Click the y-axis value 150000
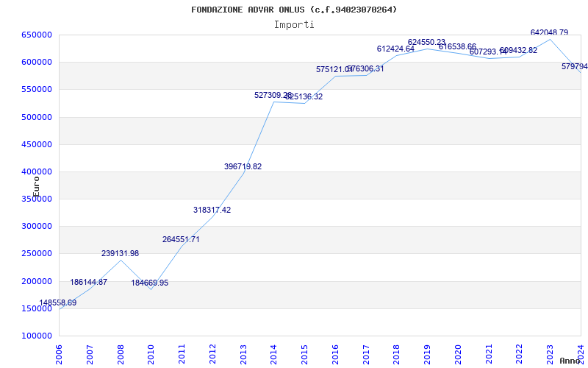Viewport: 588px width, 368px height. coord(37,308)
